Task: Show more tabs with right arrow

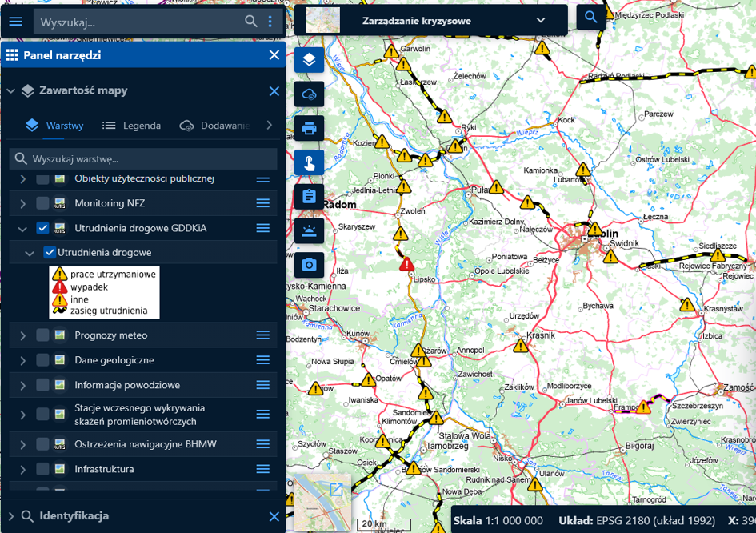Action: (269, 126)
